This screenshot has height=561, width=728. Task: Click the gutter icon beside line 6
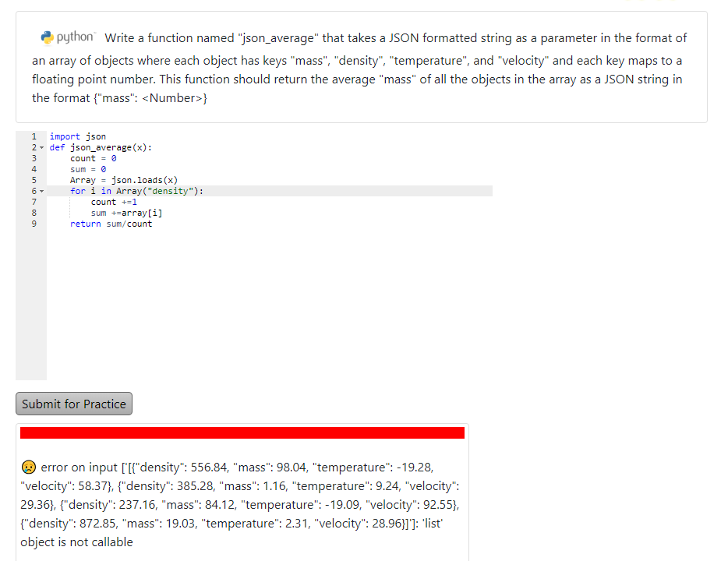(x=41, y=191)
